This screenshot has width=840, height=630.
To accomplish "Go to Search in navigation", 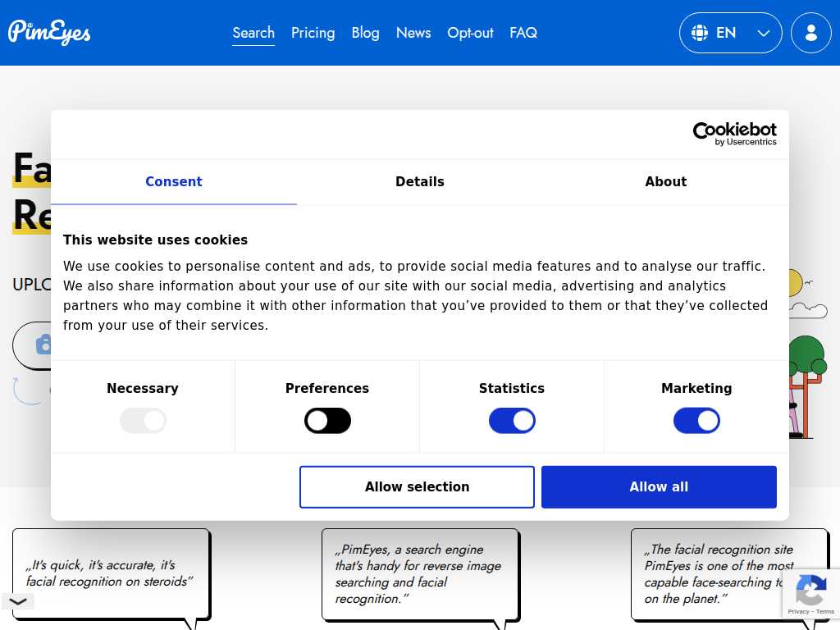I will (253, 33).
